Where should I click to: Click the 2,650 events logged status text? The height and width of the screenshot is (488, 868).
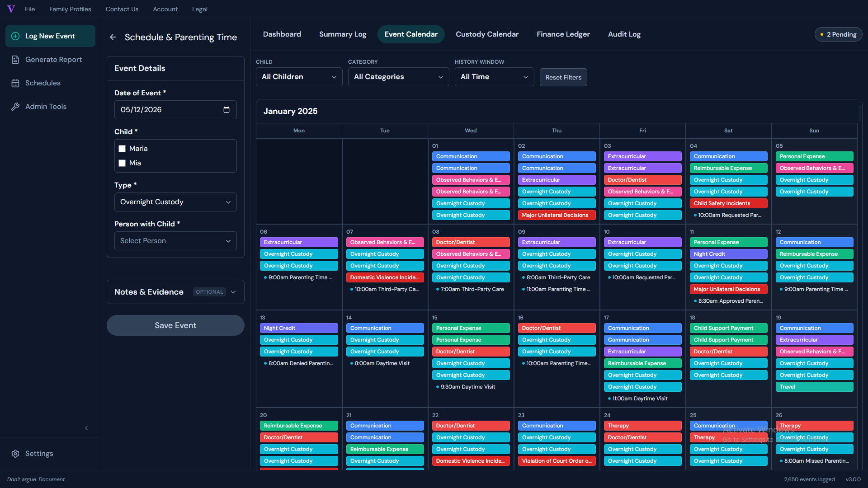(809, 479)
